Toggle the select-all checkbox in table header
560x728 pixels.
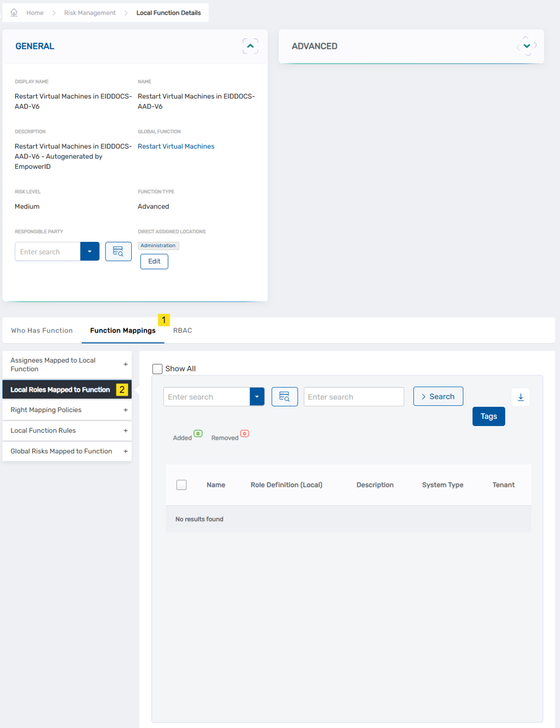182,485
